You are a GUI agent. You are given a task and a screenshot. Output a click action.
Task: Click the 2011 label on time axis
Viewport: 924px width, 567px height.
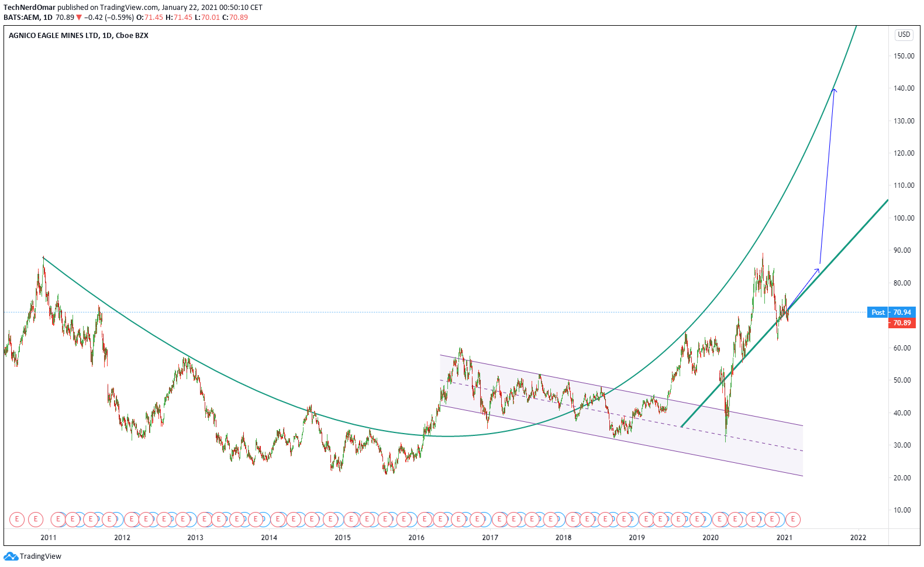49,538
